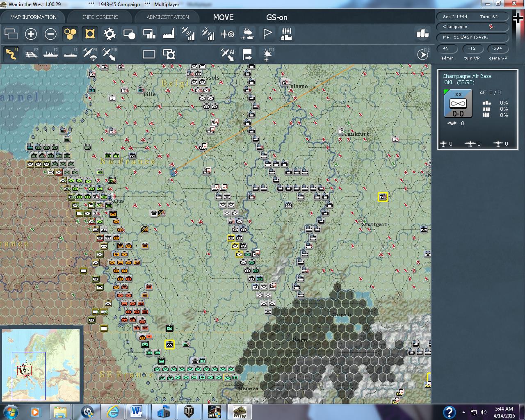This screenshot has height=420, width=525.
Task: Click the radar plane with bars icon
Action: click(188, 34)
